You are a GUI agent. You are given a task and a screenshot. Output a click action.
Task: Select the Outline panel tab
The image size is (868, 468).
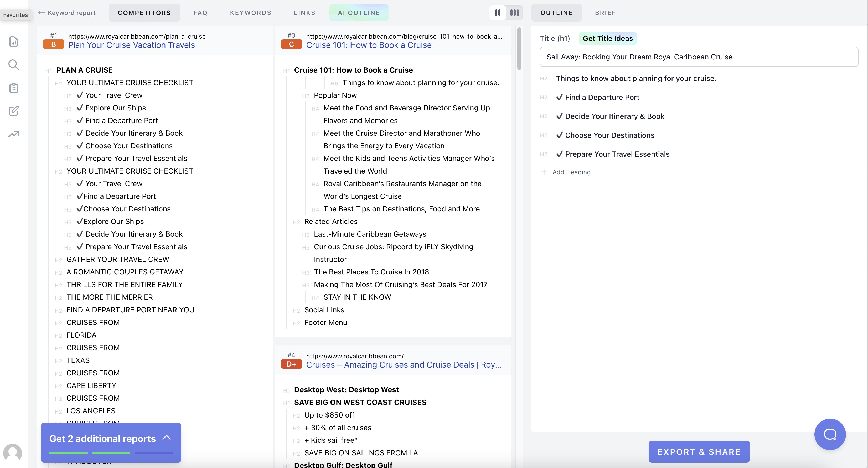click(x=556, y=13)
